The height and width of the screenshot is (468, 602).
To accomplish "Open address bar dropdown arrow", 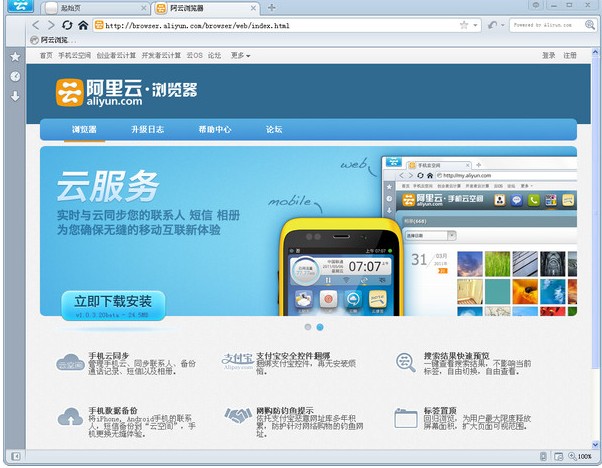I will (x=475, y=25).
